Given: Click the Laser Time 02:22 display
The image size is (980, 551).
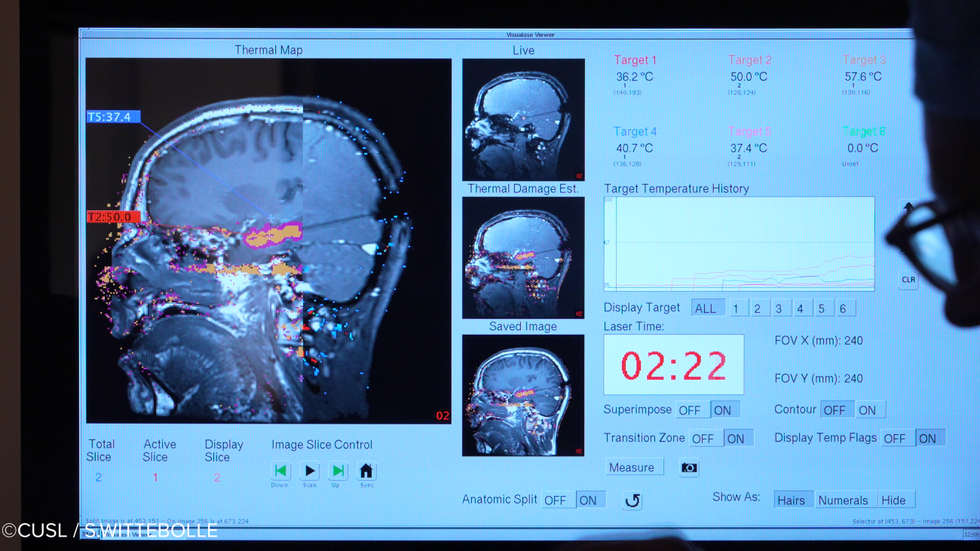Looking at the screenshot, I should pos(674,365).
